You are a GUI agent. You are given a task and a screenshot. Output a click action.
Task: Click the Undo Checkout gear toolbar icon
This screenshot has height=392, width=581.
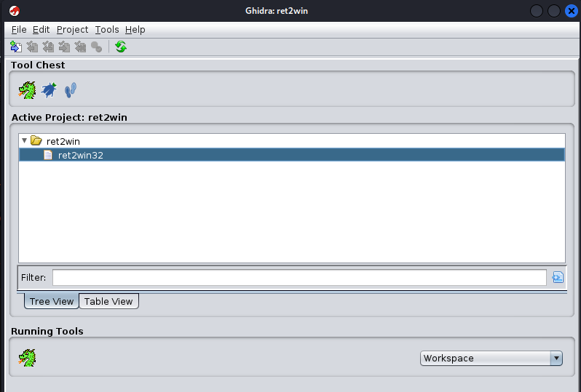tap(96, 47)
